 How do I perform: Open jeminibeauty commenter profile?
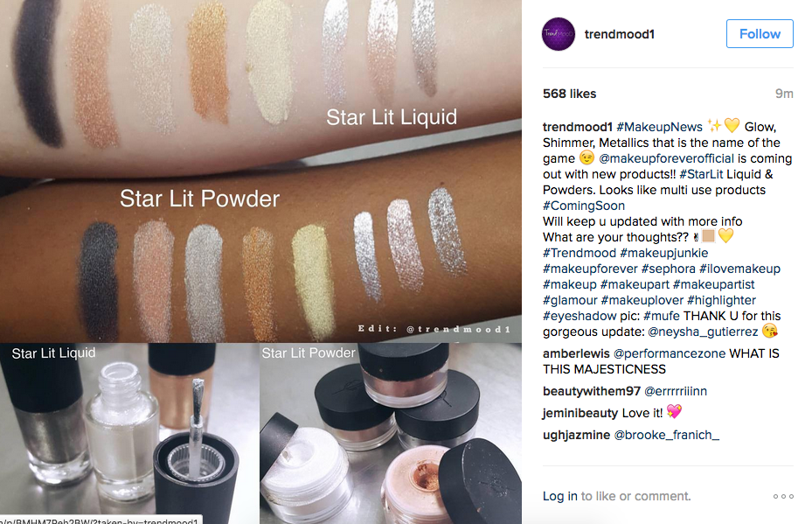point(580,413)
